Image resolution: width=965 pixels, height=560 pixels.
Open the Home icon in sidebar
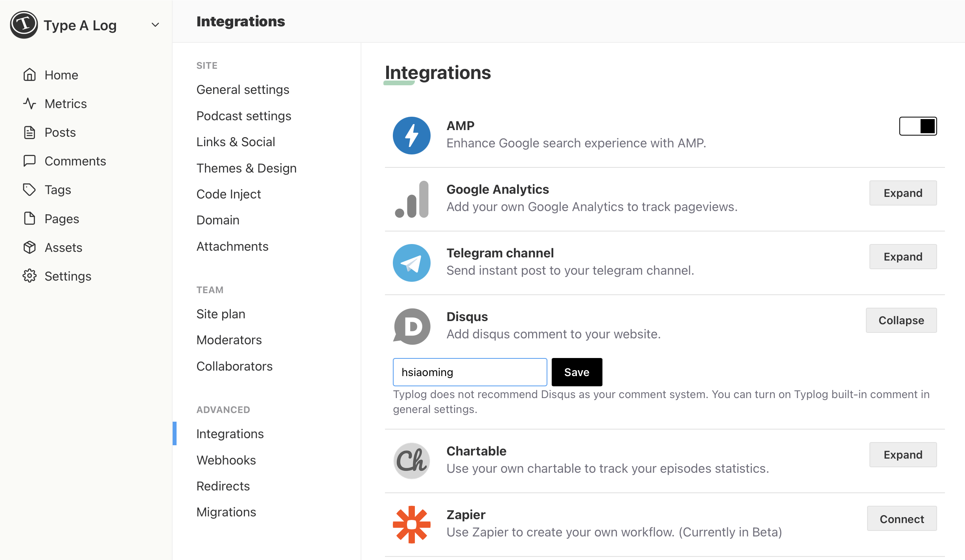[29, 75]
